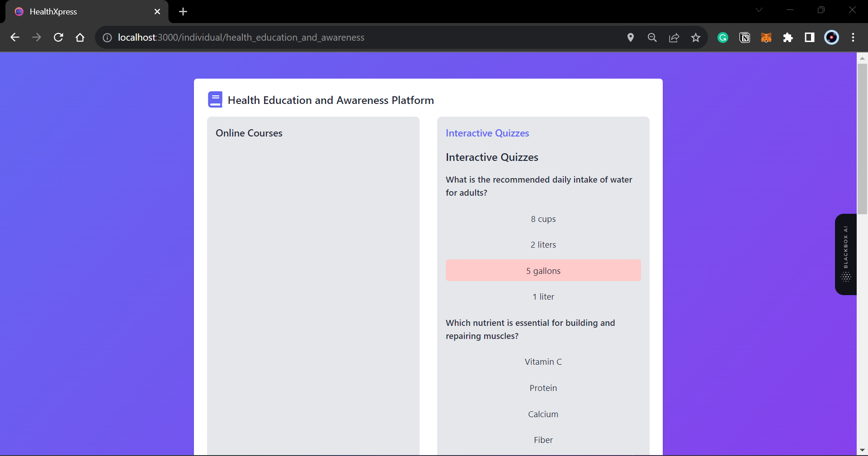Choose the '1 liter' answer
Image resolution: width=868 pixels, height=456 pixels.
click(x=543, y=297)
